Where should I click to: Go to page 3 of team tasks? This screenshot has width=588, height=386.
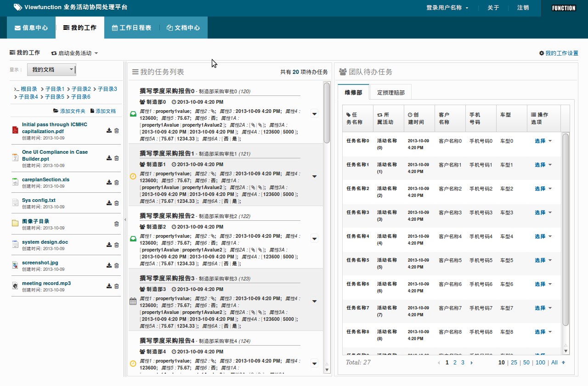463,363
